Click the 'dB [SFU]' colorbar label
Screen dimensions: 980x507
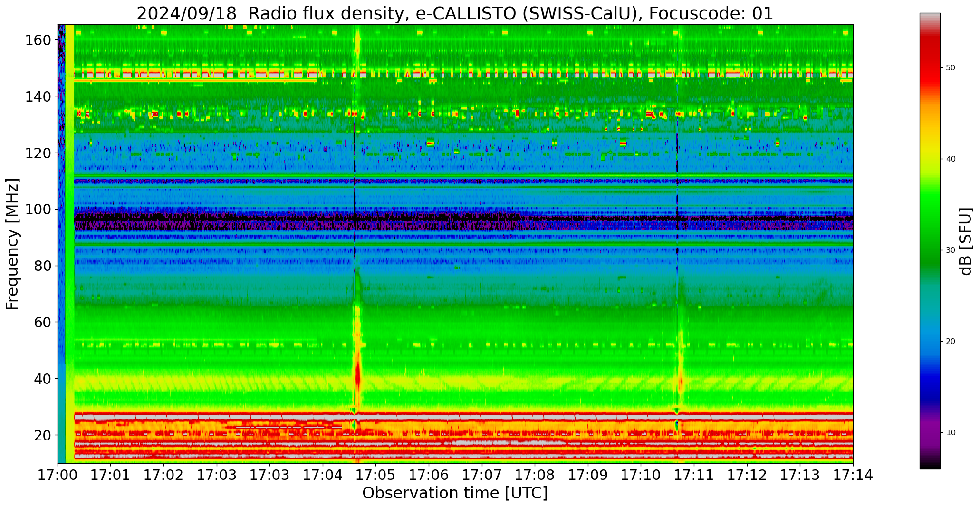[966, 241]
